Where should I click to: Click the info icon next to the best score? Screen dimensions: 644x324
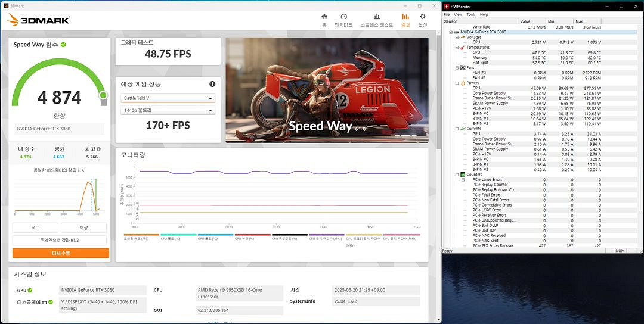click(98, 149)
